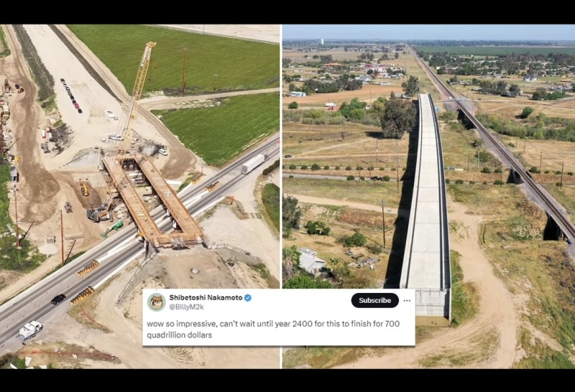This screenshot has width=575, height=392.
Task: Click the wooden bridge formwork over highway
Action: pyautogui.click(x=152, y=200)
